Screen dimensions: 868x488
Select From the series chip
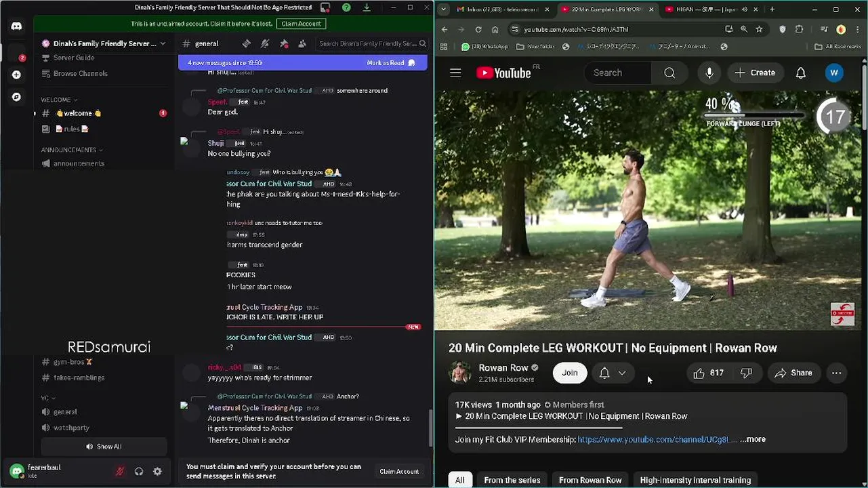(x=512, y=480)
